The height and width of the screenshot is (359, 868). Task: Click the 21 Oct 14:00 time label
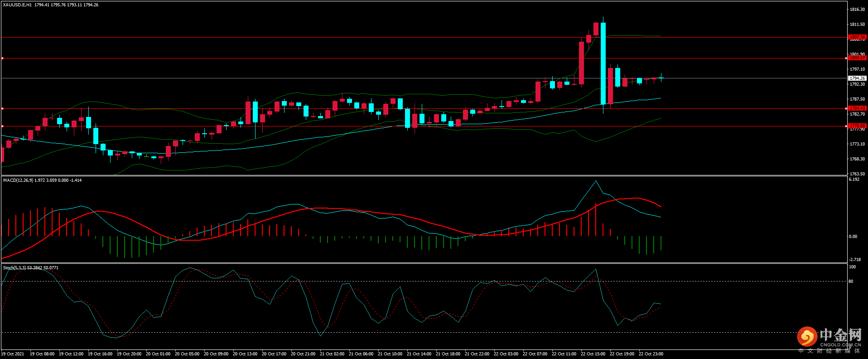419,354
